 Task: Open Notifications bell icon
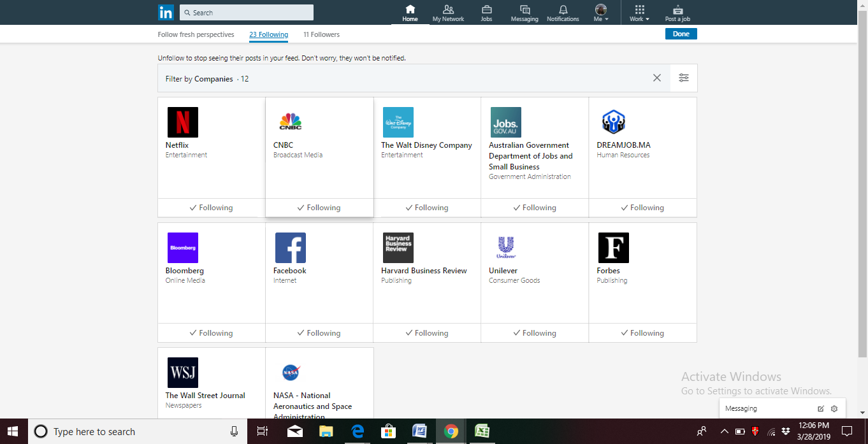click(x=563, y=10)
